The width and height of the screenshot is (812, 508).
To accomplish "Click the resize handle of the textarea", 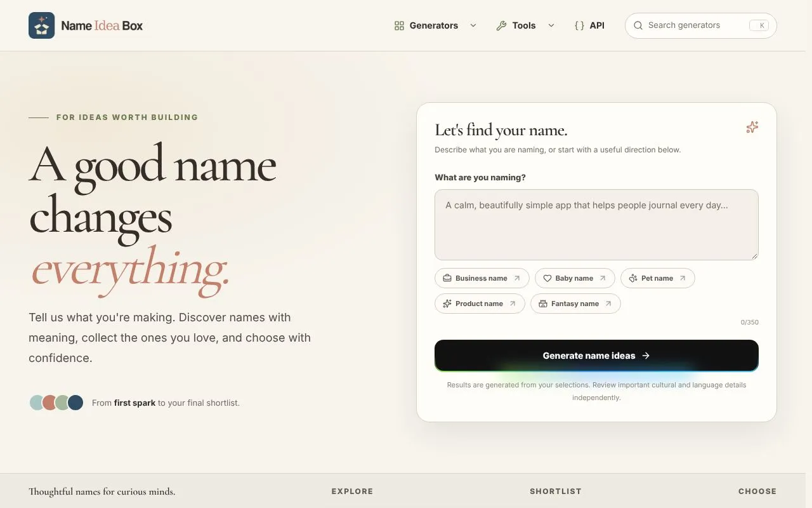I will pos(754,256).
